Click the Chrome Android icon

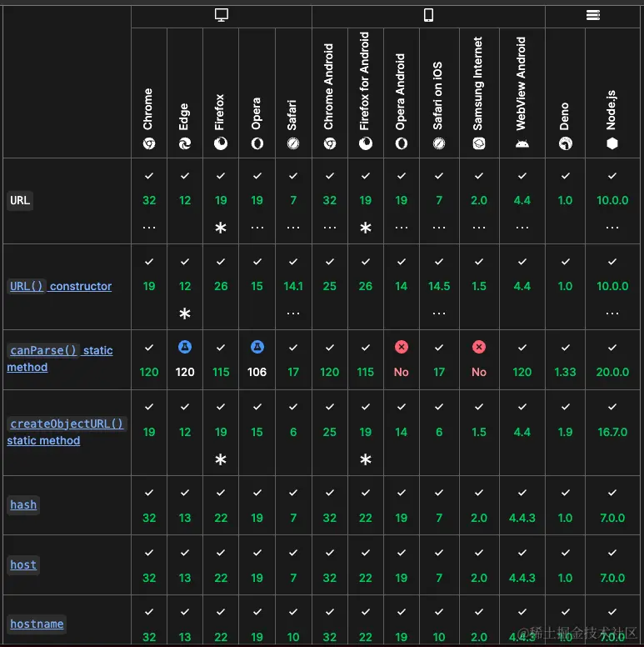[329, 143]
